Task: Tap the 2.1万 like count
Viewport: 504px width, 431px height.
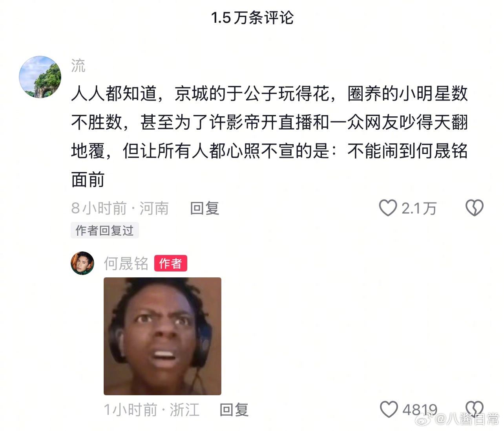Action: coord(419,208)
